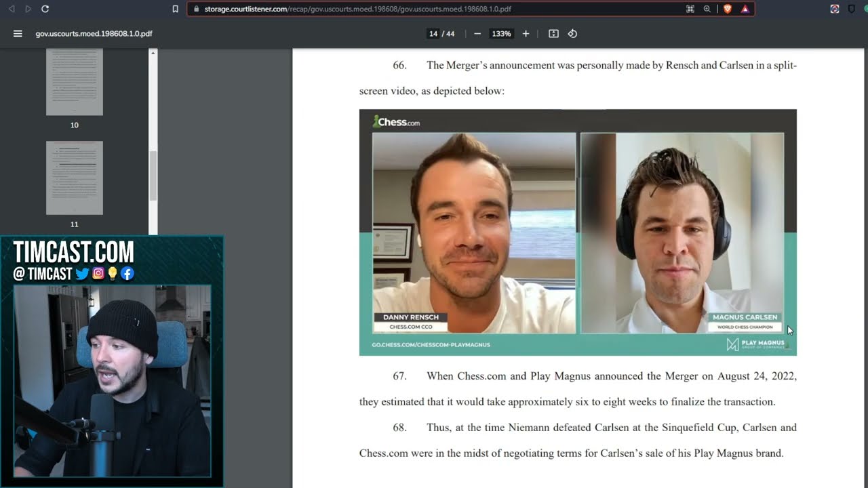Click the fit to page icon
Screen dimensions: 868x488
[553, 33]
